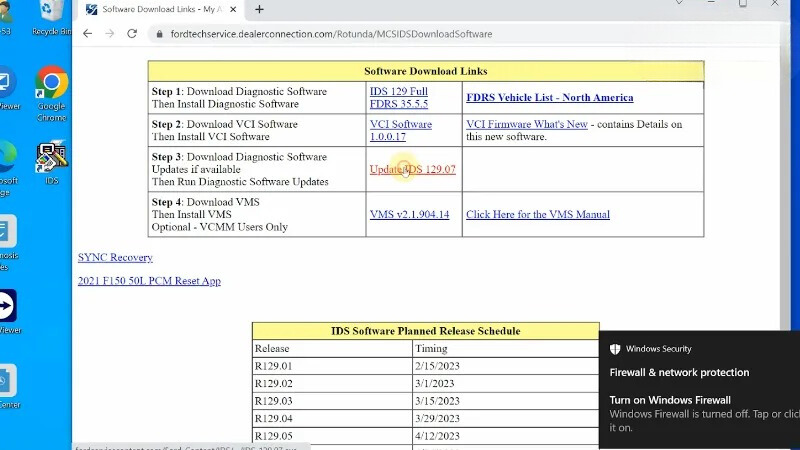Image resolution: width=800 pixels, height=450 pixels.
Task: Reload the page with refresh icon
Action: (x=132, y=34)
